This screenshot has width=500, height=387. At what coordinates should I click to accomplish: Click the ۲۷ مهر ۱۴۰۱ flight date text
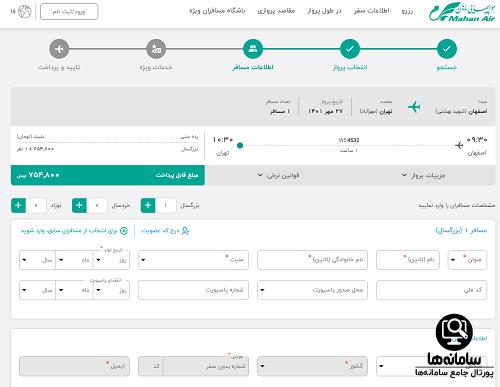[x=325, y=111]
